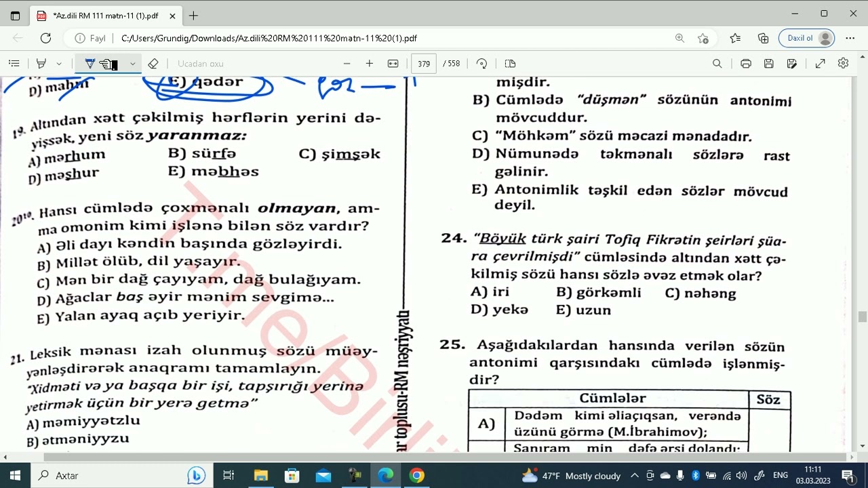Save the PDF file

769,64
